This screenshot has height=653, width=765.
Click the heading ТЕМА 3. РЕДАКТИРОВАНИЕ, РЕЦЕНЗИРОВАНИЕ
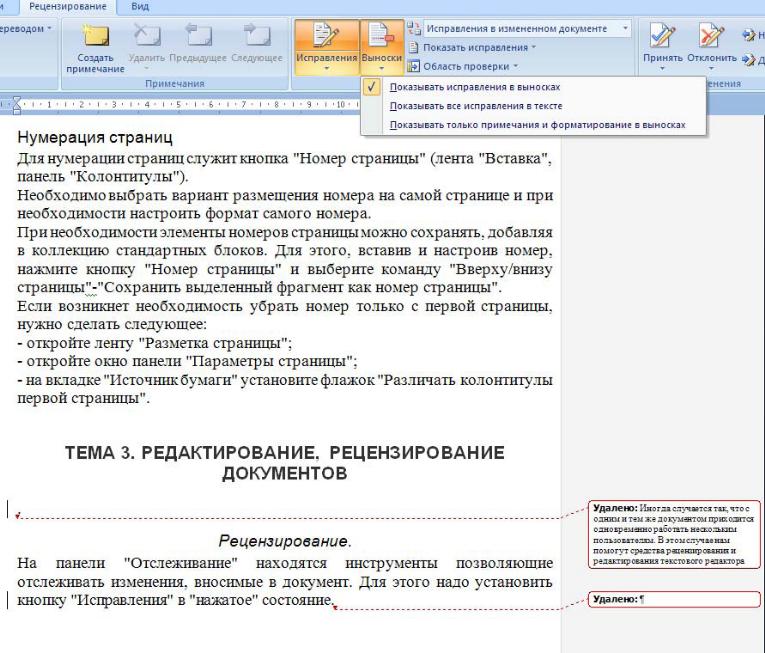pyautogui.click(x=284, y=452)
